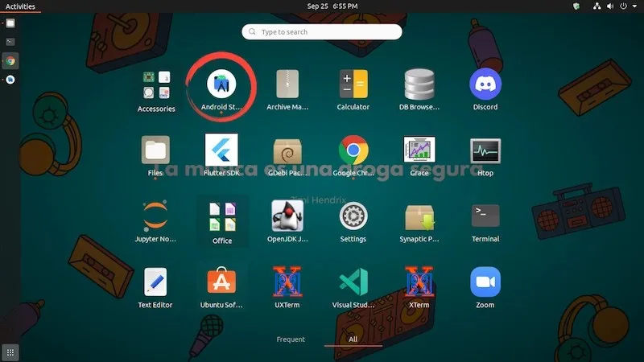Launch Android Studio from the app grid

click(x=221, y=84)
